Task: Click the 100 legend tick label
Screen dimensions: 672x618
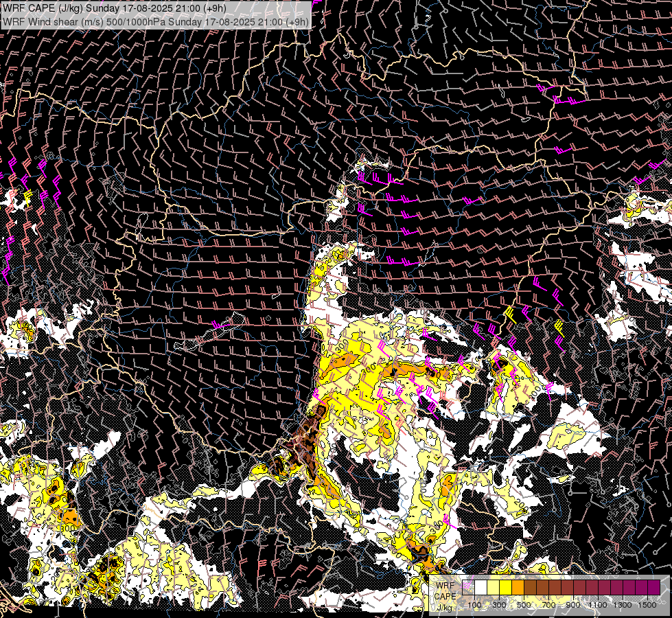Action: (x=474, y=605)
